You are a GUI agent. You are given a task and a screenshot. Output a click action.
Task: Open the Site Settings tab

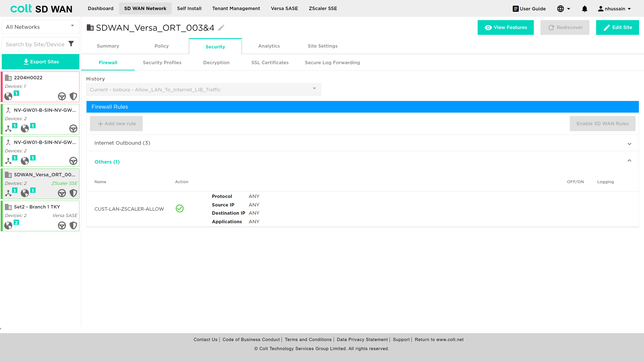point(323,46)
